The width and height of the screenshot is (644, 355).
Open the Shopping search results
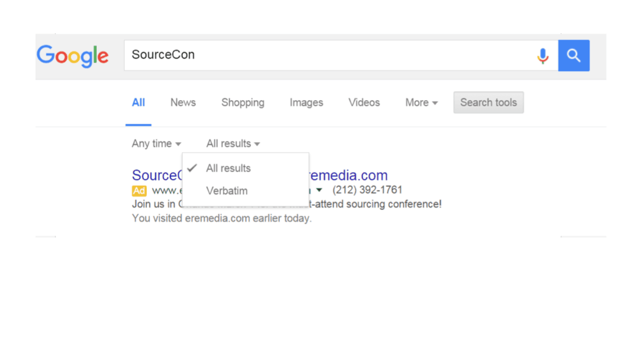click(243, 102)
